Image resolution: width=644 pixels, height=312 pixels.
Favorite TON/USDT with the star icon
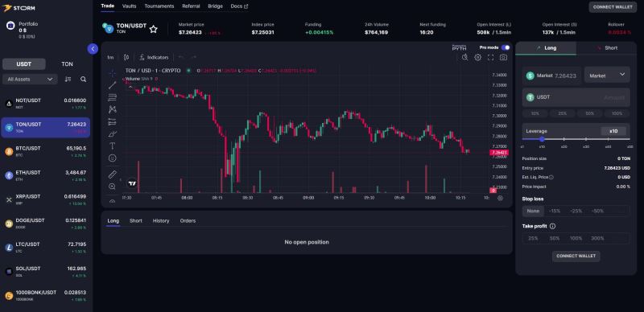coord(153,29)
